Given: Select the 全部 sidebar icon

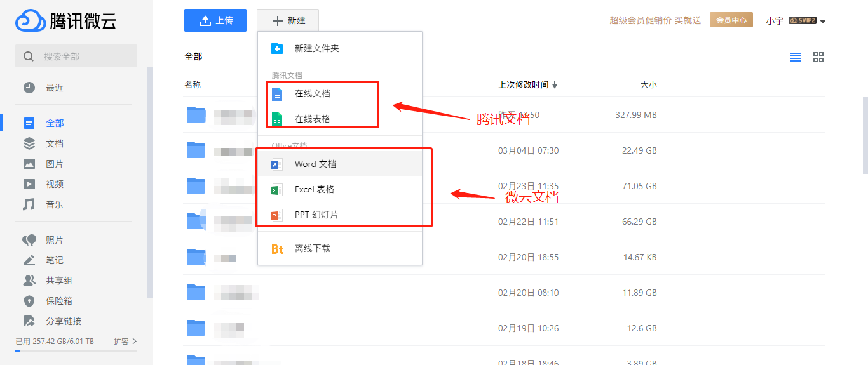Looking at the screenshot, I should [x=29, y=123].
